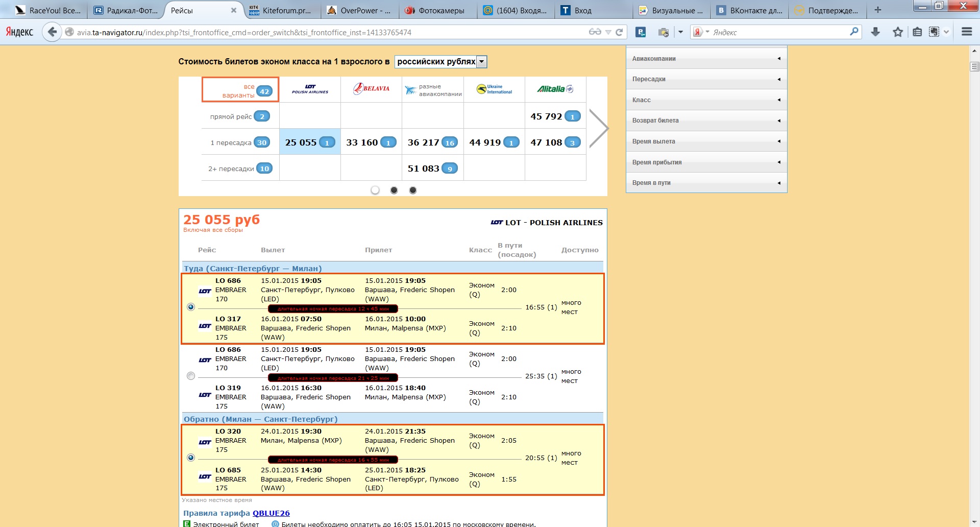Choose the 44 919 Ukraine International price
980x527 pixels.
point(494,142)
